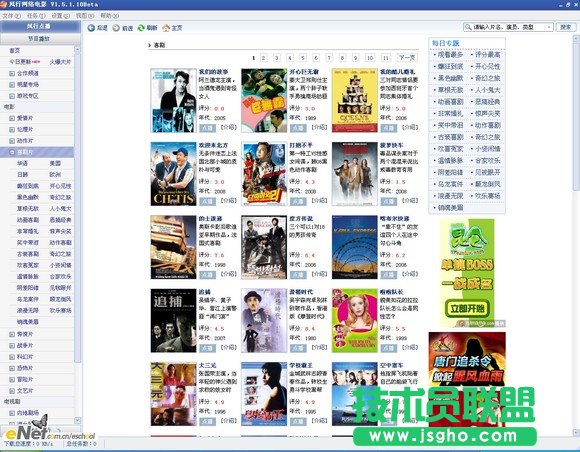The image size is (580, 452).
Task: Click the 下一页 next page link
Action: pos(407,58)
